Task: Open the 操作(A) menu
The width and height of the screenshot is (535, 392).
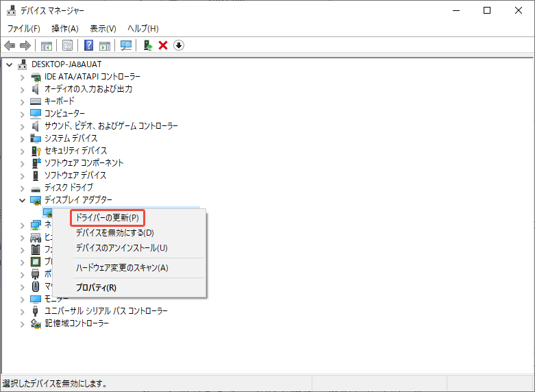Action: (65, 28)
